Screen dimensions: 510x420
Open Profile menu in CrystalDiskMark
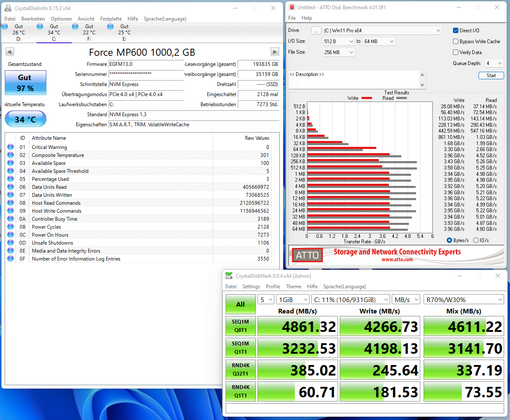point(273,287)
